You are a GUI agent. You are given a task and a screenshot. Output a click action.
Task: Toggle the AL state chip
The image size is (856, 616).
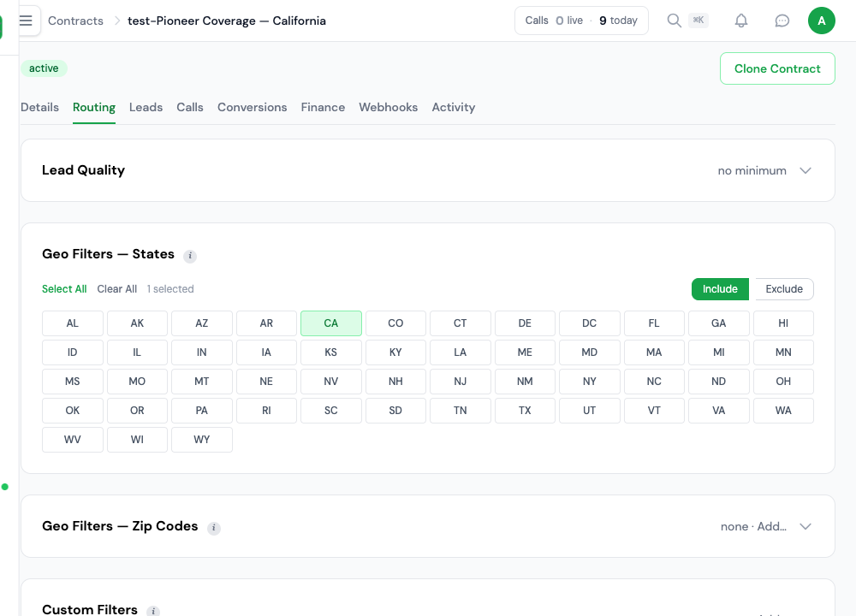tap(73, 323)
